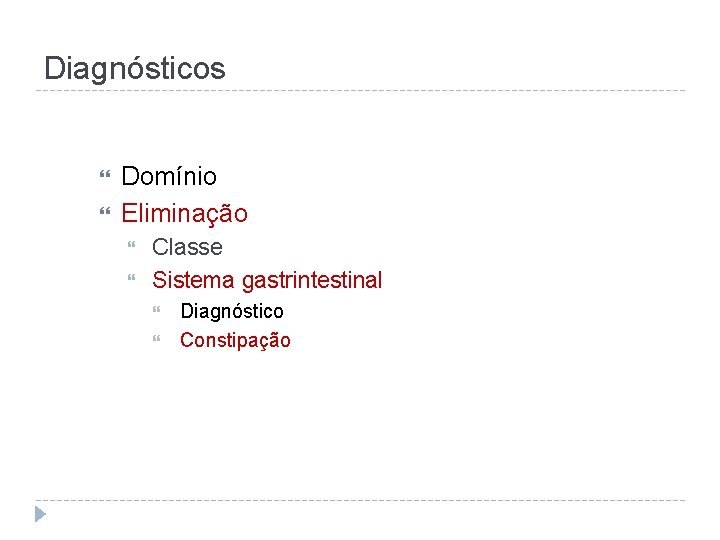Click the Domínio text line

[x=168, y=177]
